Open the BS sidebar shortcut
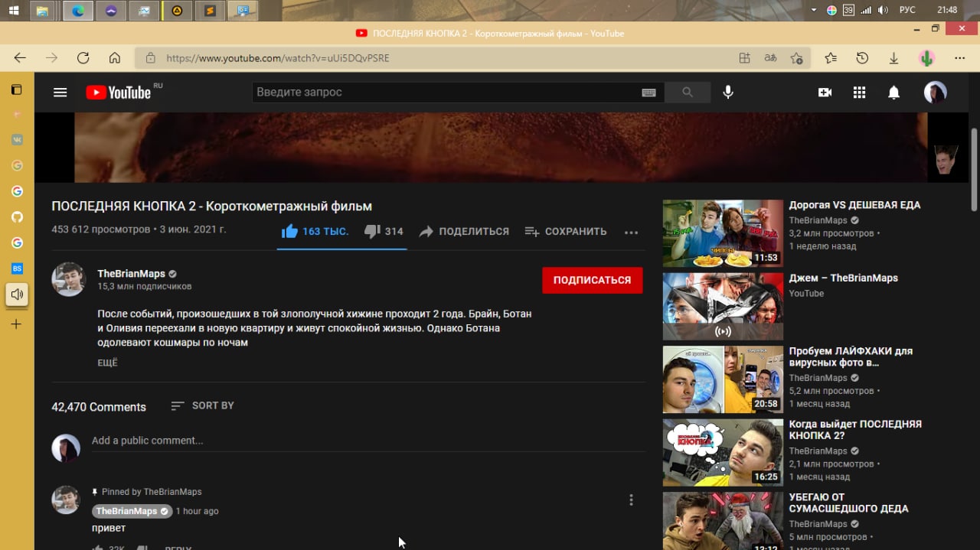The image size is (980, 550). 17,268
